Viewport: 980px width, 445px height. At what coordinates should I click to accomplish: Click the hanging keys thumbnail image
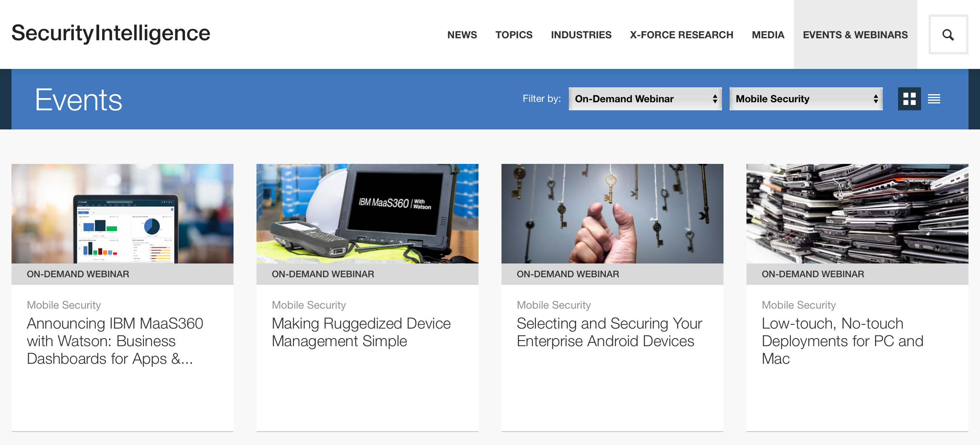click(612, 214)
